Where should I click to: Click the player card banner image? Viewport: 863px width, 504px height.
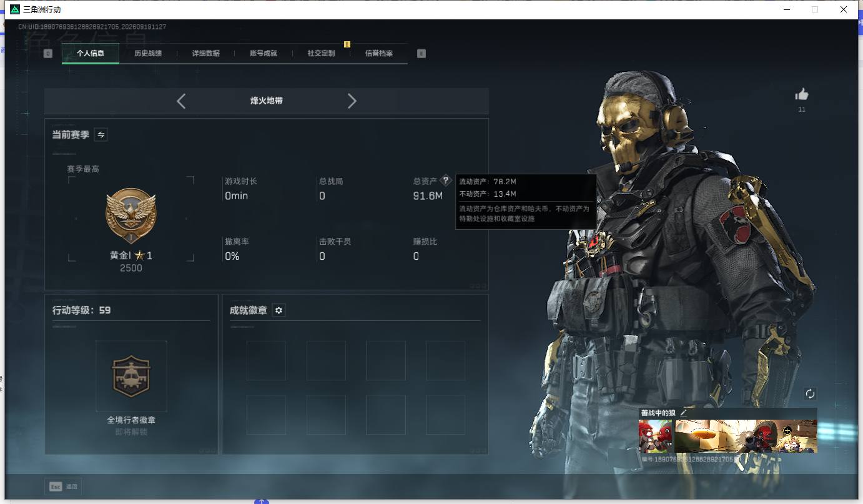point(746,436)
